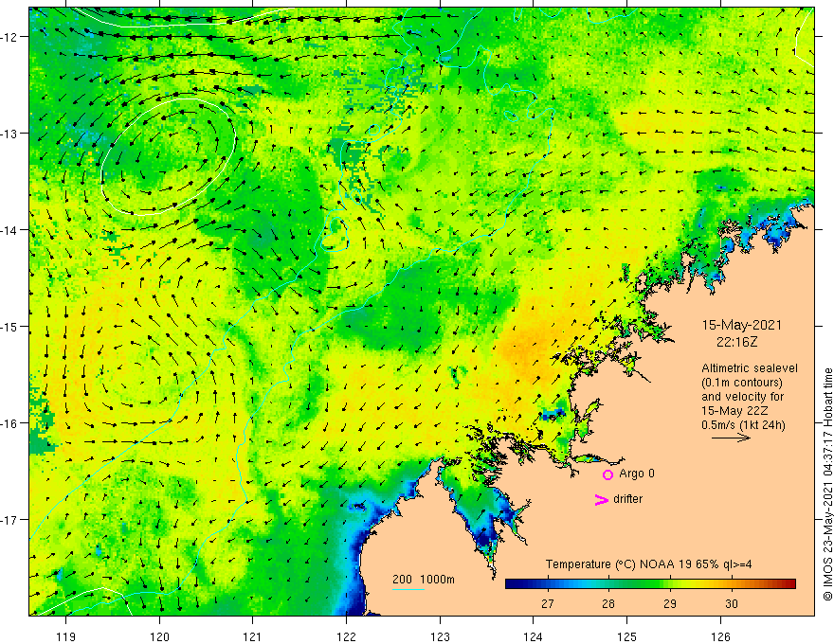Click the '(0.1m contours)' caption line
The width and height of the screenshot is (834, 644).
coord(742,383)
